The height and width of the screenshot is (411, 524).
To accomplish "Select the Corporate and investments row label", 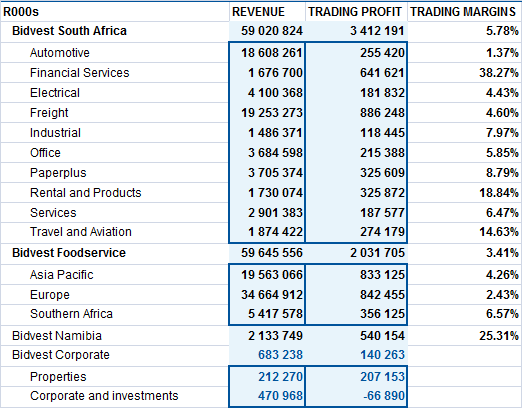I will click(x=104, y=396).
